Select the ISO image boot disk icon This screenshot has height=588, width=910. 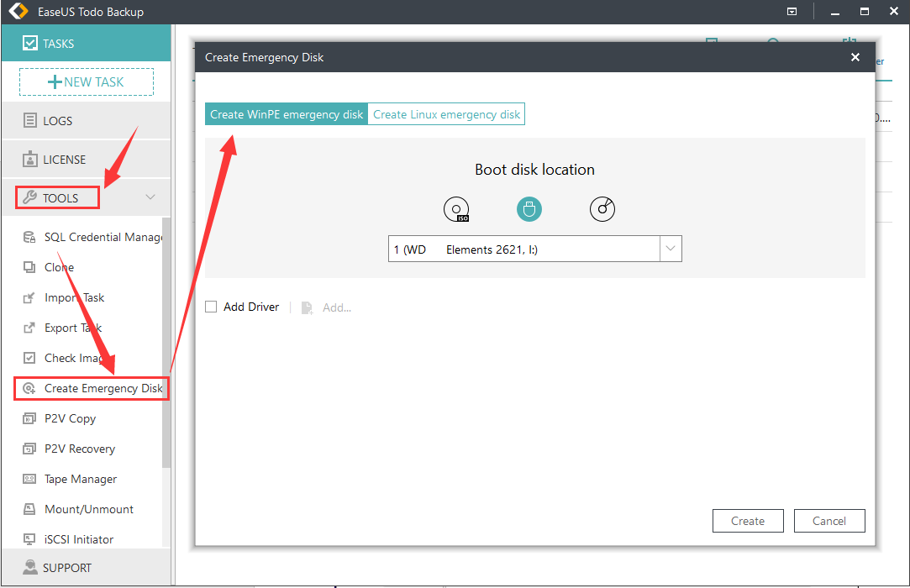click(456, 209)
